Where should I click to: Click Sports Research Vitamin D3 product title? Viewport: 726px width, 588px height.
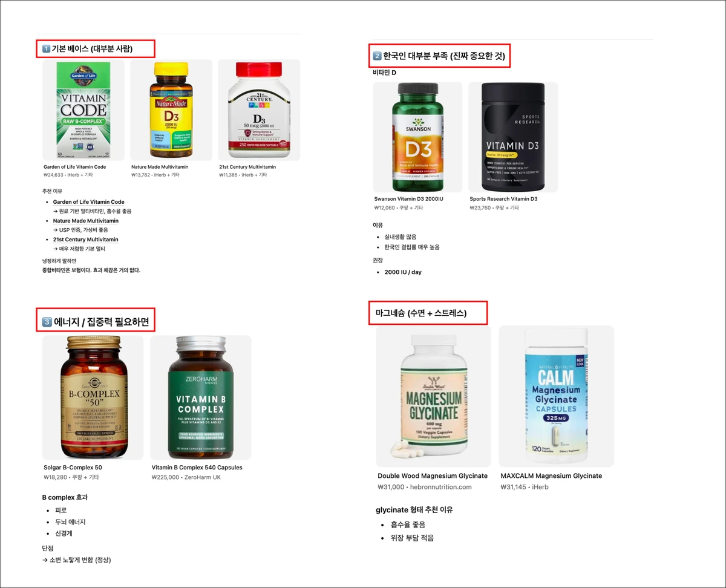pyautogui.click(x=503, y=198)
